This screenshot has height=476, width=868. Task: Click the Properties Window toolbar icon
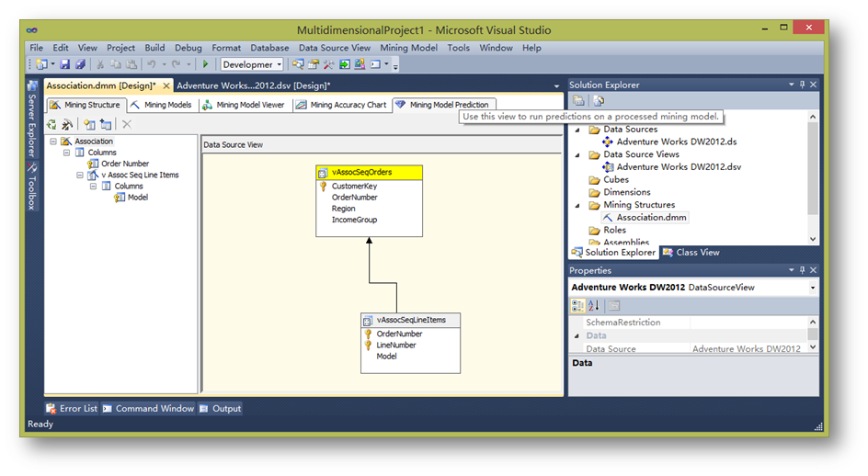(314, 64)
